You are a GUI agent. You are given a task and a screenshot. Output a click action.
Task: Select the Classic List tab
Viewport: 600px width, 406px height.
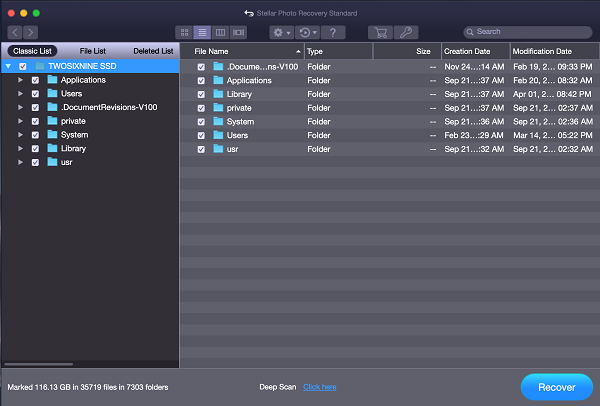click(32, 51)
